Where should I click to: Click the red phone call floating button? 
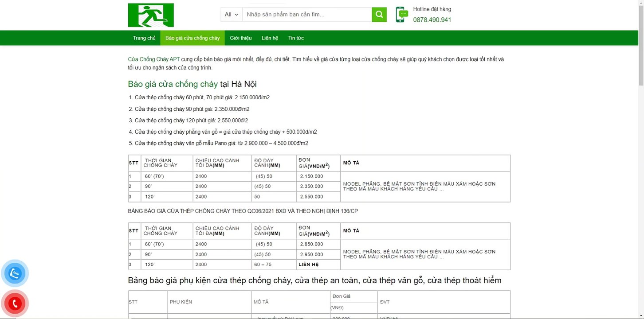pyautogui.click(x=15, y=303)
